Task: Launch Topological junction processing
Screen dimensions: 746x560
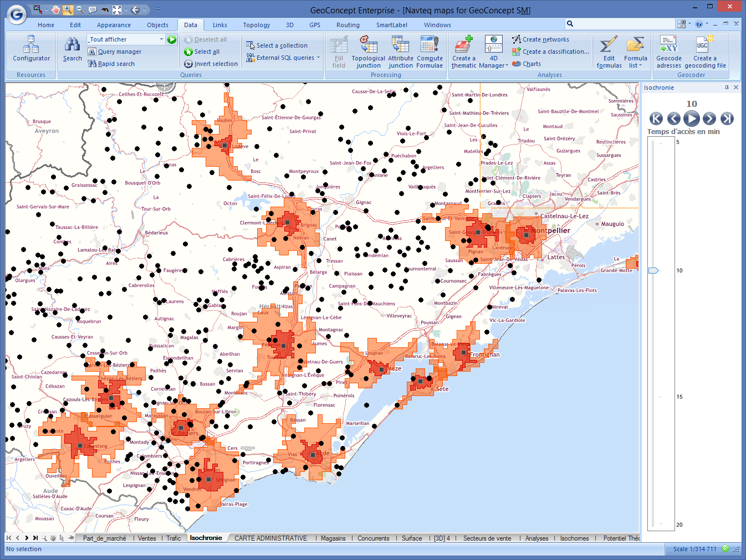Action: (369, 52)
